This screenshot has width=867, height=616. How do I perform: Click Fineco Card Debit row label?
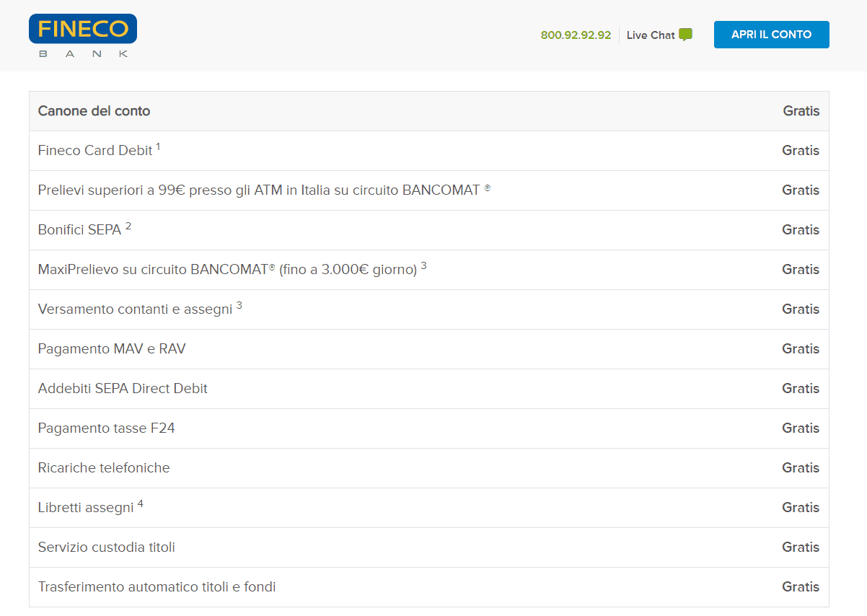tap(95, 151)
